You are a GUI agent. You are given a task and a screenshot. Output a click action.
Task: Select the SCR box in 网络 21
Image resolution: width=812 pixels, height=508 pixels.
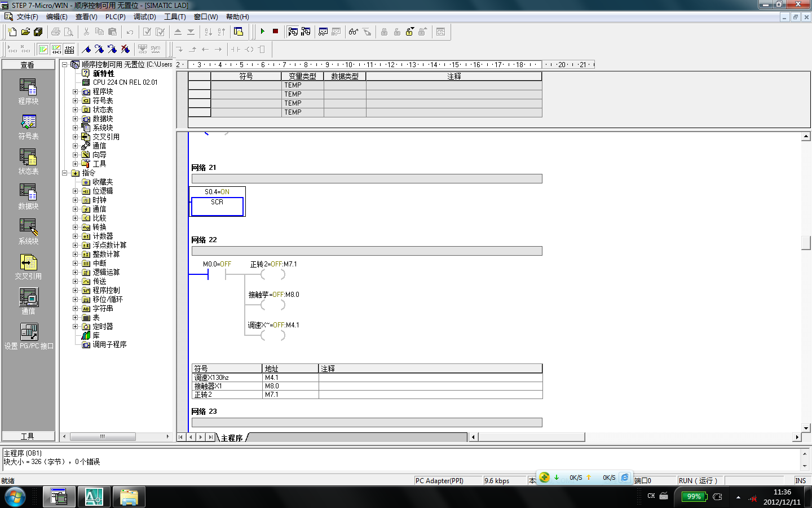point(217,207)
